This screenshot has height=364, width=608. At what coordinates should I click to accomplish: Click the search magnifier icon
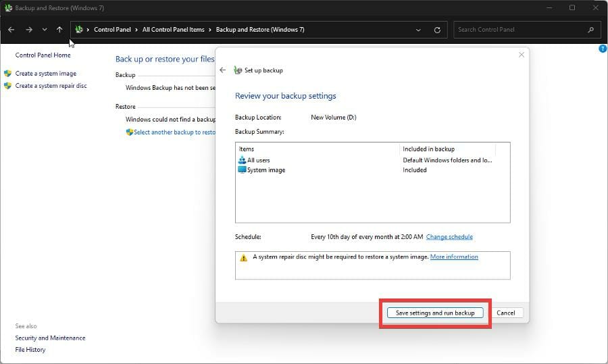[591, 30]
